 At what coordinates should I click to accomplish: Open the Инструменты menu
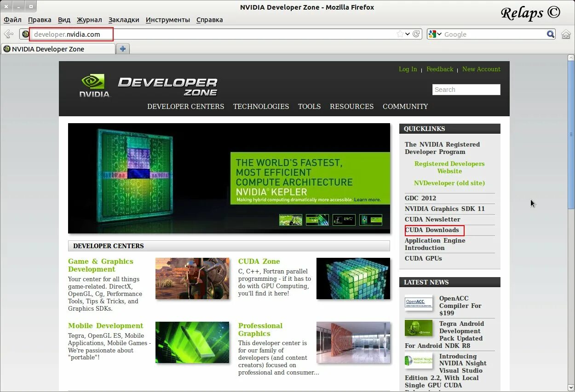pyautogui.click(x=168, y=20)
